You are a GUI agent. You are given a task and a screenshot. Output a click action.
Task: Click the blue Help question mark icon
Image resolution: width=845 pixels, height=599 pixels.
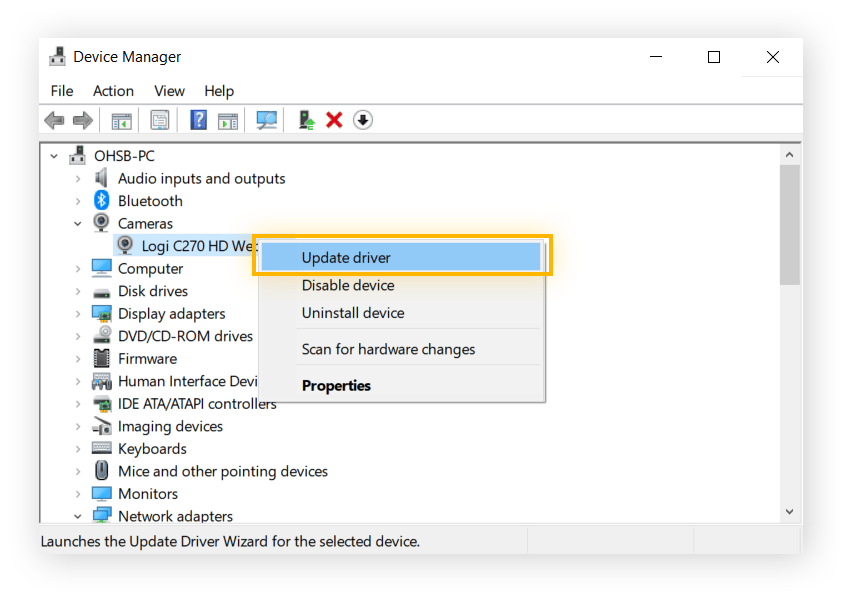[x=198, y=121]
